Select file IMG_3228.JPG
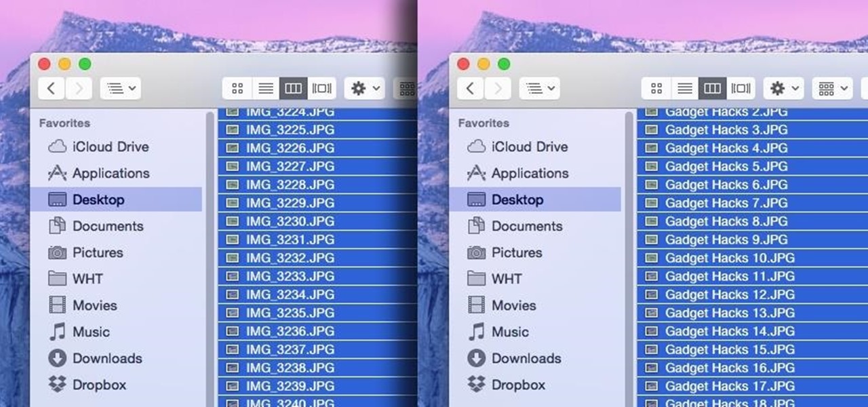Screen dimensions: 868x407 317,185
